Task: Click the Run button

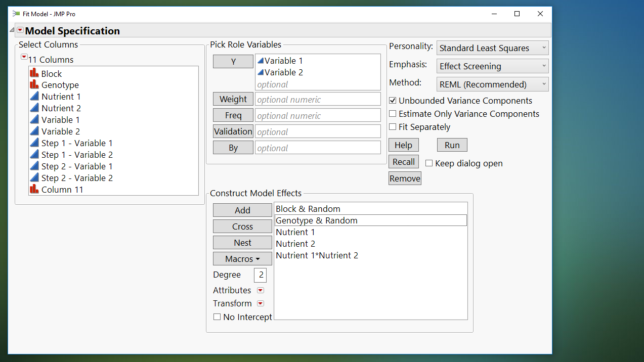Action: pos(451,145)
